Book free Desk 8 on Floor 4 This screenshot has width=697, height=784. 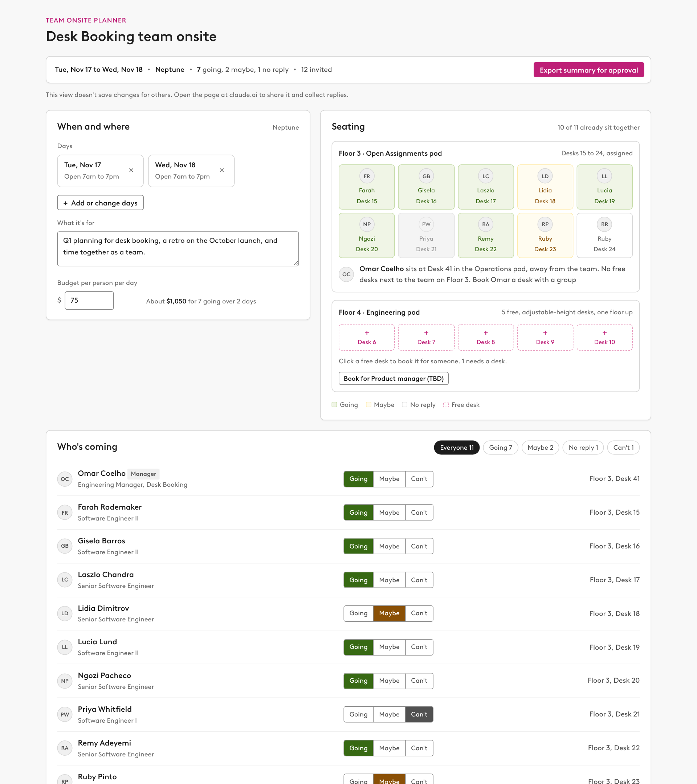pyautogui.click(x=486, y=337)
